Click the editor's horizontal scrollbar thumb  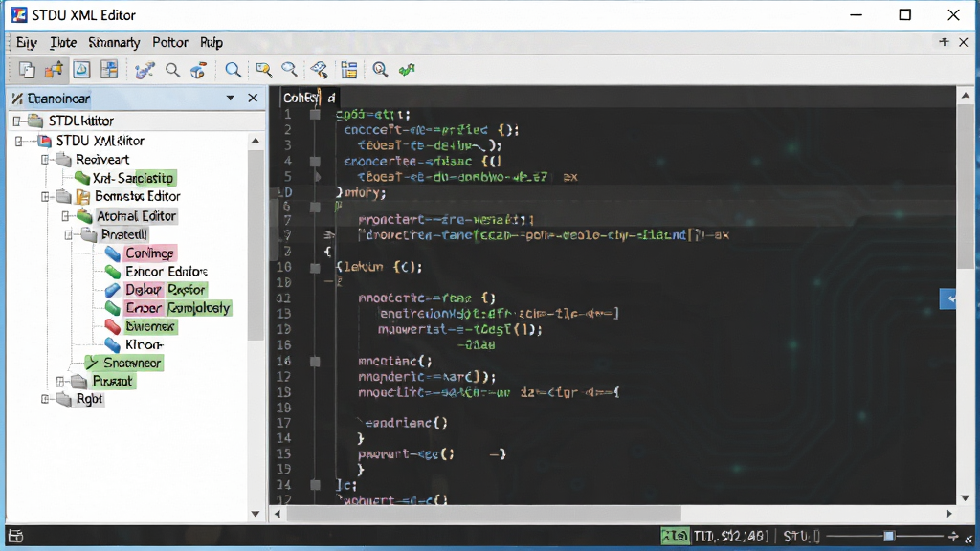tap(483, 514)
